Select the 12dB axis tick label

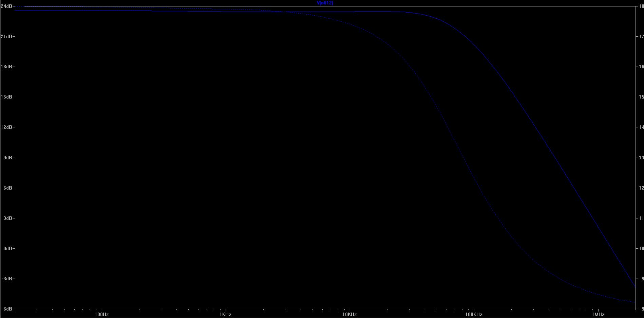[6, 127]
